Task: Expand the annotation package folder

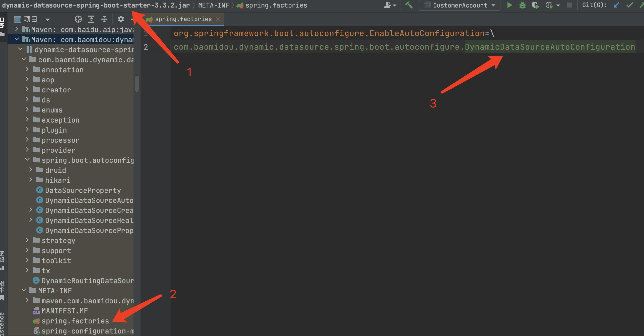Action: (27, 70)
